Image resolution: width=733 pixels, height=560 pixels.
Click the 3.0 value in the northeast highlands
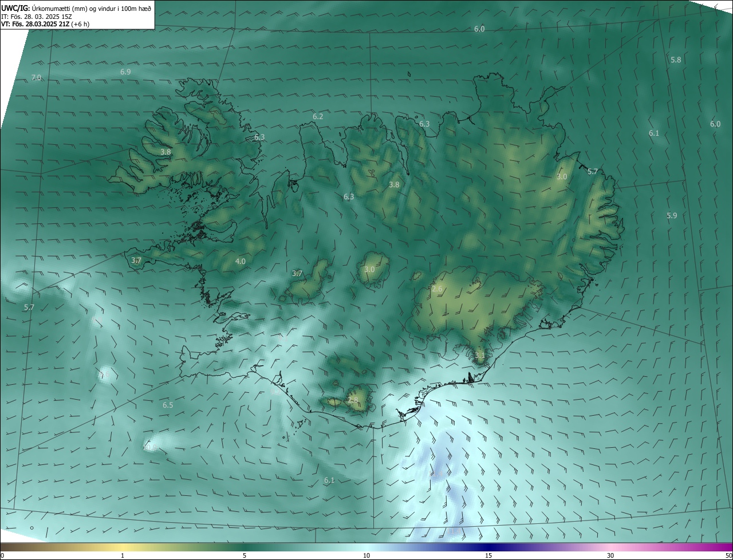pyautogui.click(x=562, y=177)
